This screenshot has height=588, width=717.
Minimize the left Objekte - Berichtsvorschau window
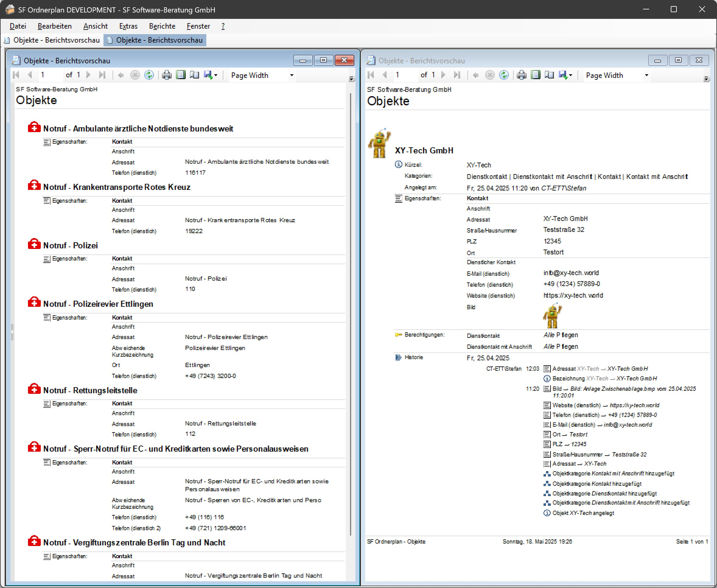(x=303, y=60)
